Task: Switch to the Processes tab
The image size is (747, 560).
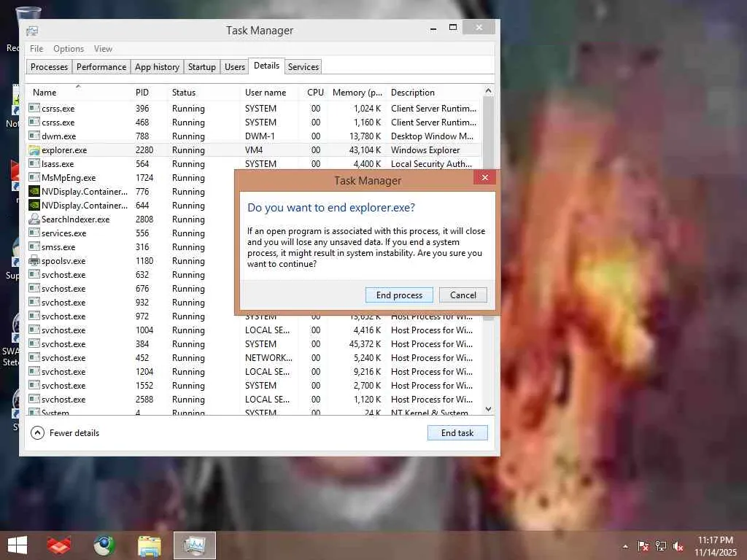Action: coord(49,67)
